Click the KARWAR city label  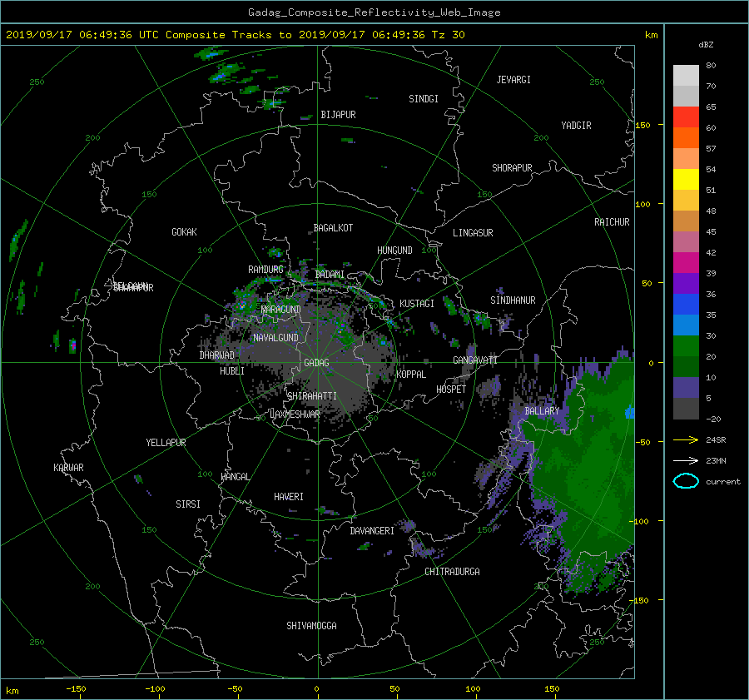68,468
